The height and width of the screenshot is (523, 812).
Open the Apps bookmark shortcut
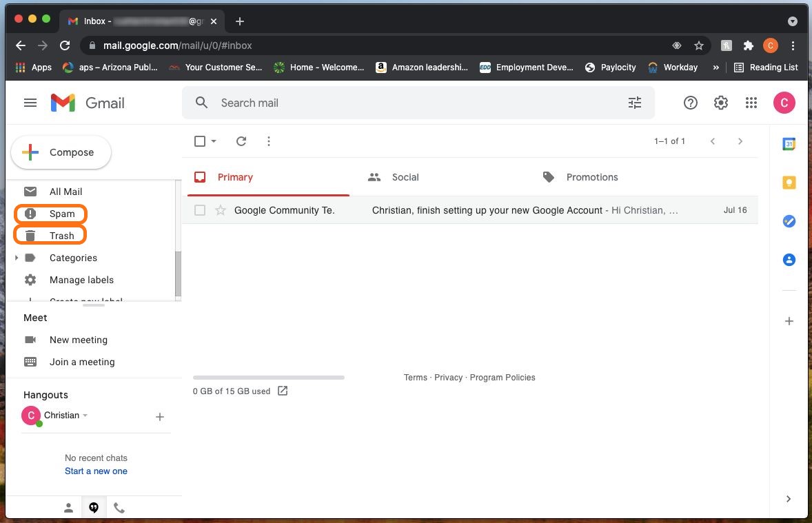click(34, 68)
